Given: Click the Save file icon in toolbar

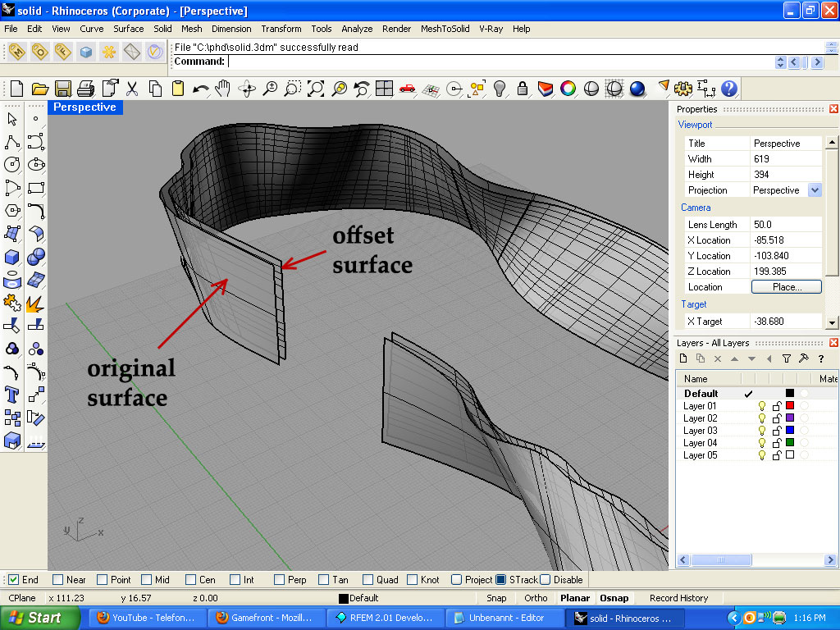Looking at the screenshot, I should pyautogui.click(x=62, y=89).
